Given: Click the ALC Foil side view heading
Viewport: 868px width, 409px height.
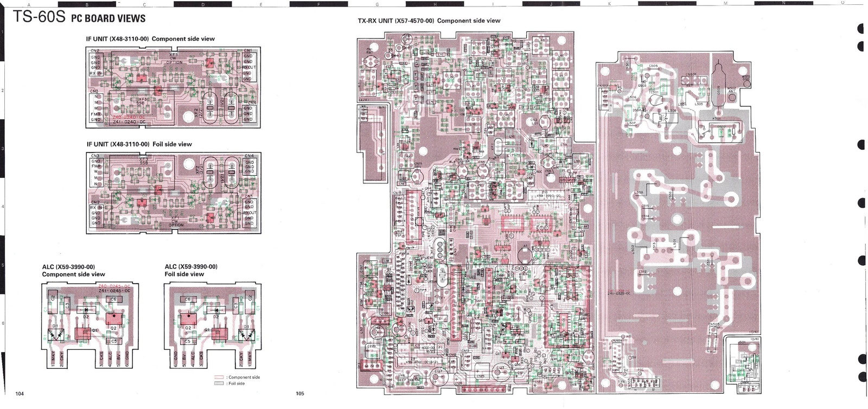Looking at the screenshot, I should coord(191,270).
